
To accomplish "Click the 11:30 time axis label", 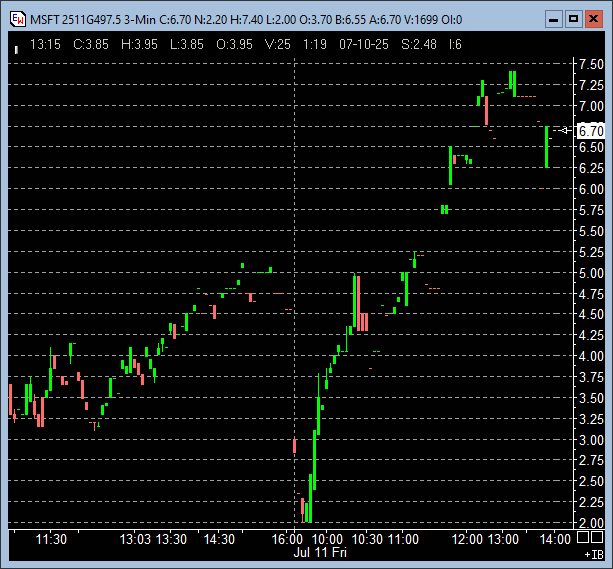I will 51,539.
